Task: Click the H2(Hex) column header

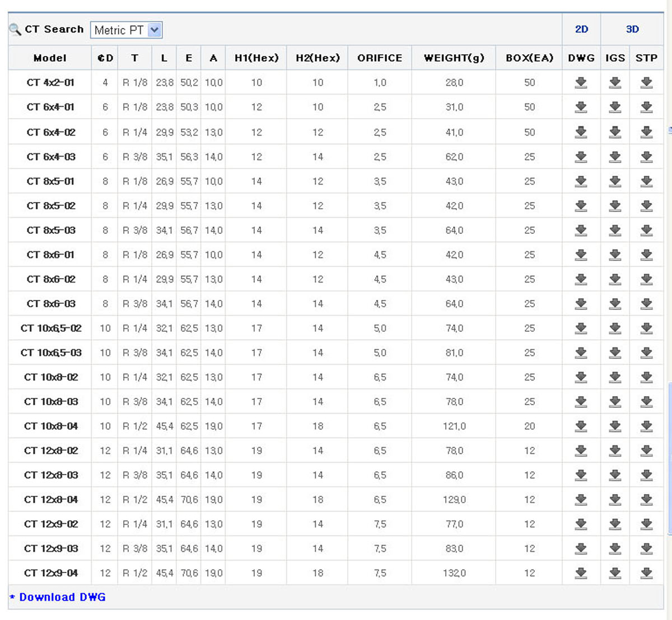Action: coord(318,58)
